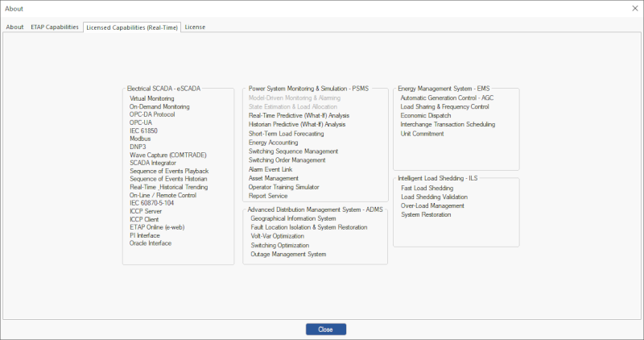This screenshot has width=644, height=340.
Task: Click Sequence of Events Playback
Action: click(169, 171)
